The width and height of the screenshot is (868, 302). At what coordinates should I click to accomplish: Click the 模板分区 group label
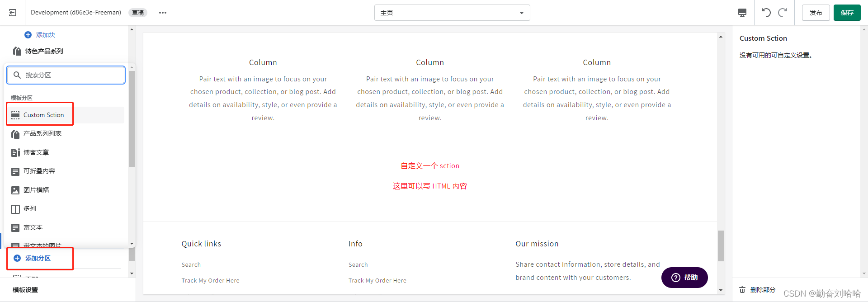tap(22, 98)
